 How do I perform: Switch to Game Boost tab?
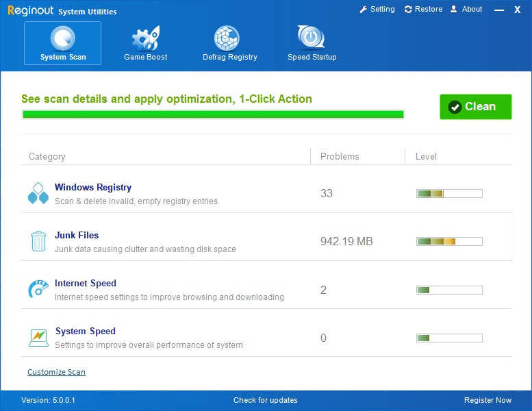pyautogui.click(x=146, y=43)
